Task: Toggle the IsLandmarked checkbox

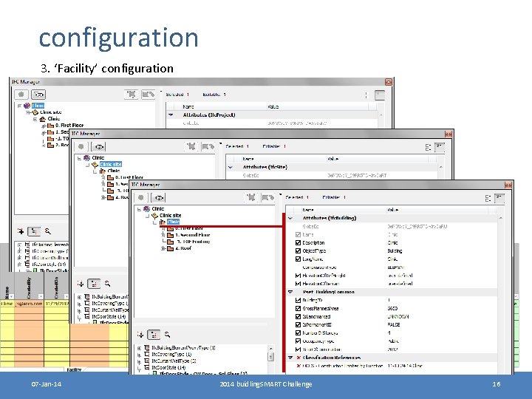Action: (x=298, y=316)
